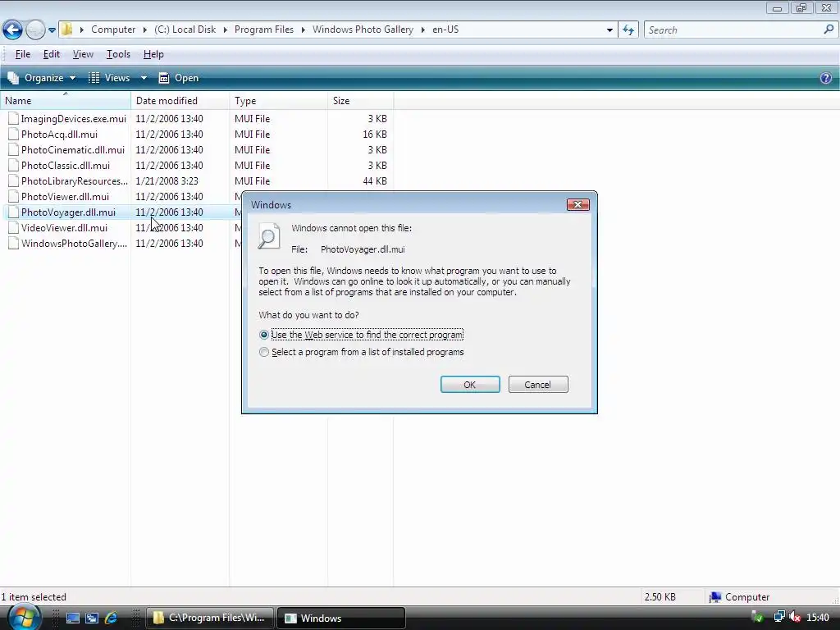Click the 1 item selected status text
The image size is (840, 630).
(x=34, y=597)
